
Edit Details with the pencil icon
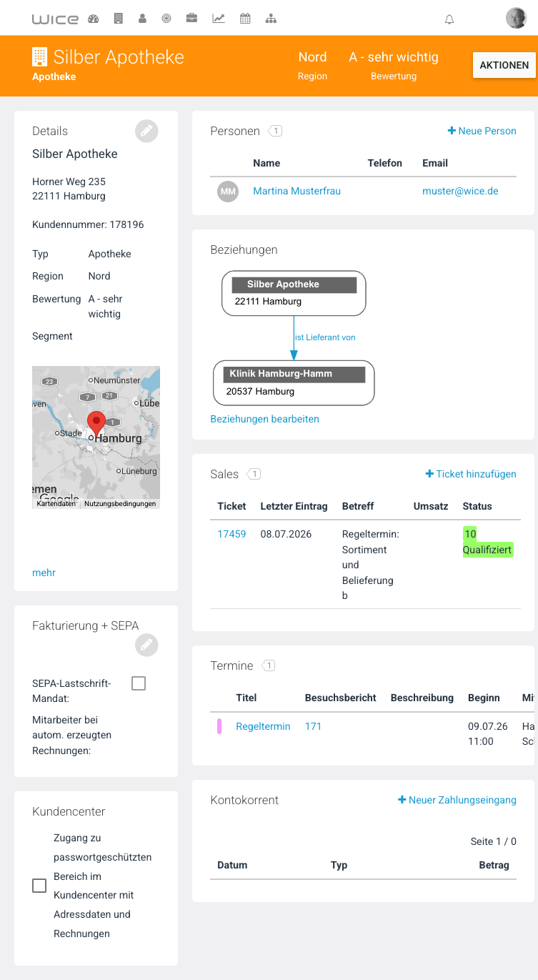[146, 131]
